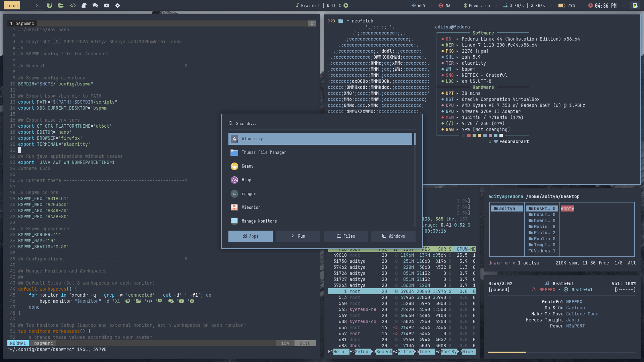Go to the book documents workspace icon

click(84, 5)
